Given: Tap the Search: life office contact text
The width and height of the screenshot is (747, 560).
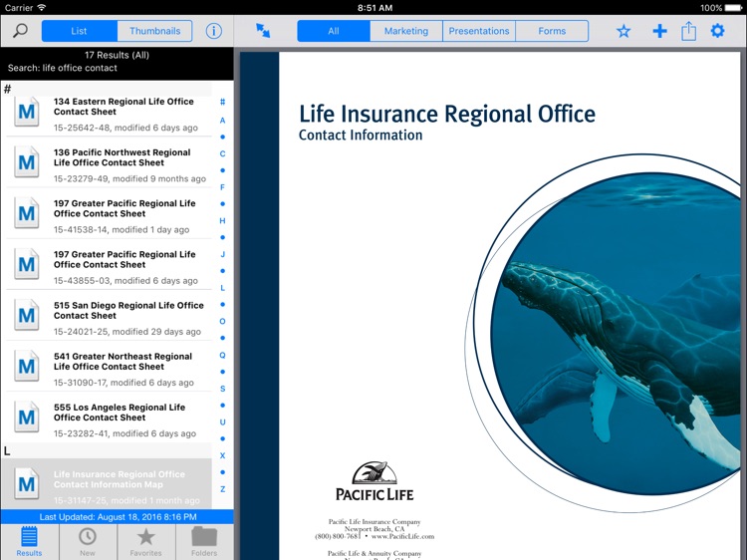Looking at the screenshot, I should click(63, 68).
